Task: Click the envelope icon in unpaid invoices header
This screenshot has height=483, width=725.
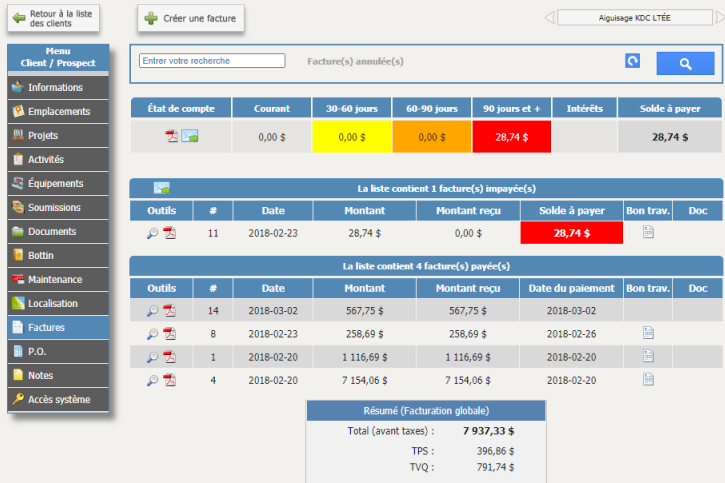Action: click(x=162, y=188)
